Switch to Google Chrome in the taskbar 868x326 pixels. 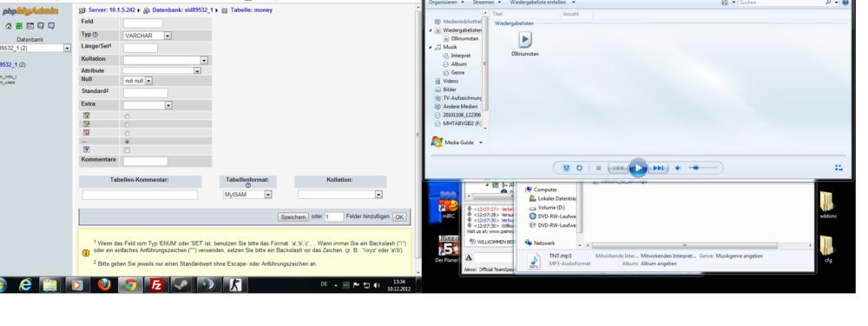[131, 285]
